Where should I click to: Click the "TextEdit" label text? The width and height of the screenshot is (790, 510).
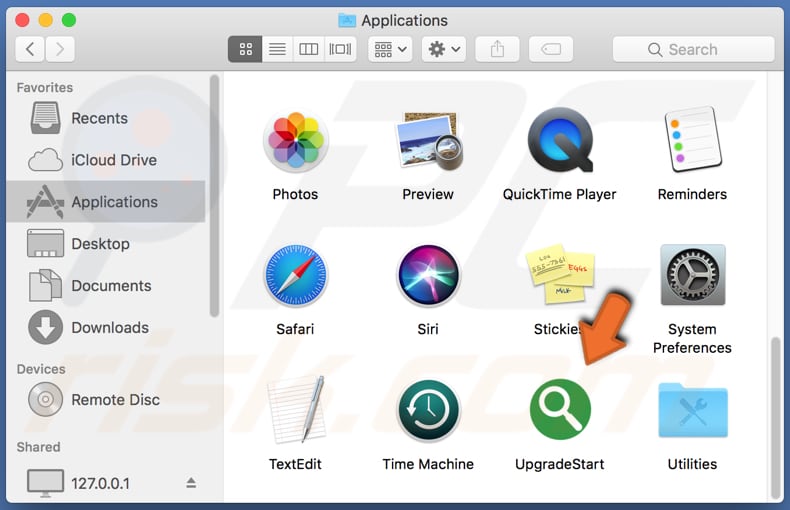click(x=295, y=464)
